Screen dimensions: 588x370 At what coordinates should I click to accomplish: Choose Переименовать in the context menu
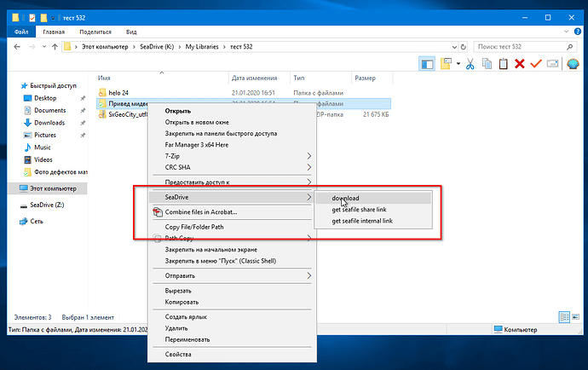(187, 339)
